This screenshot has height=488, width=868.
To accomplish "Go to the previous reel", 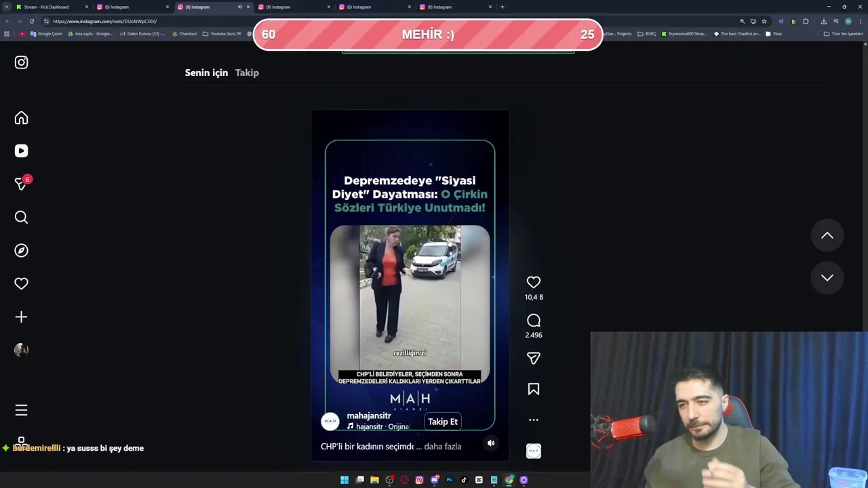I will (x=827, y=235).
